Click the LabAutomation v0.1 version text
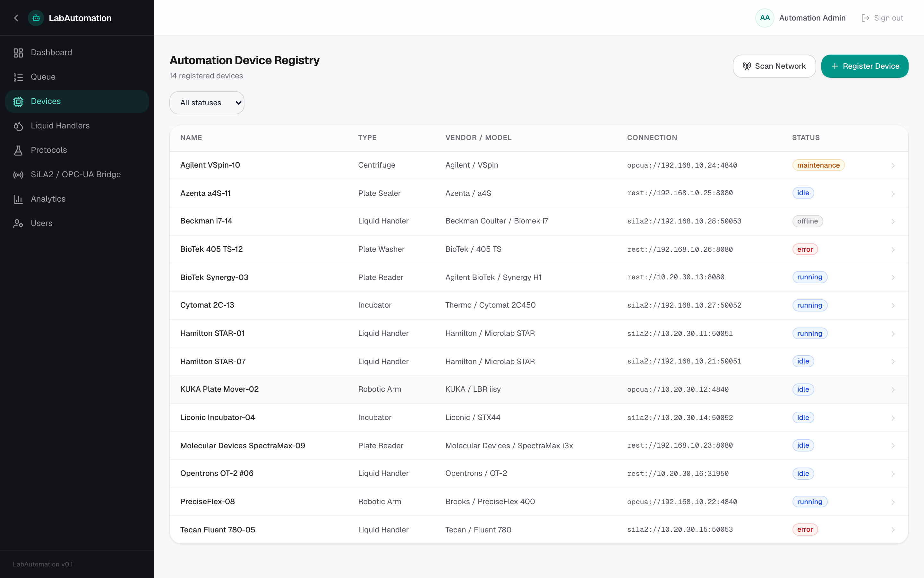The image size is (924, 578). click(x=43, y=564)
